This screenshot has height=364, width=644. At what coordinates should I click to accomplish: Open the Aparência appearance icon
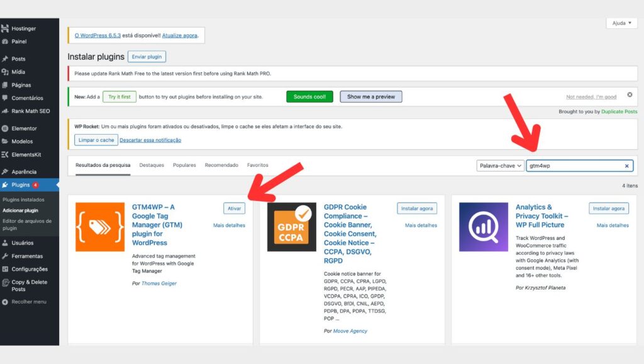(6, 171)
